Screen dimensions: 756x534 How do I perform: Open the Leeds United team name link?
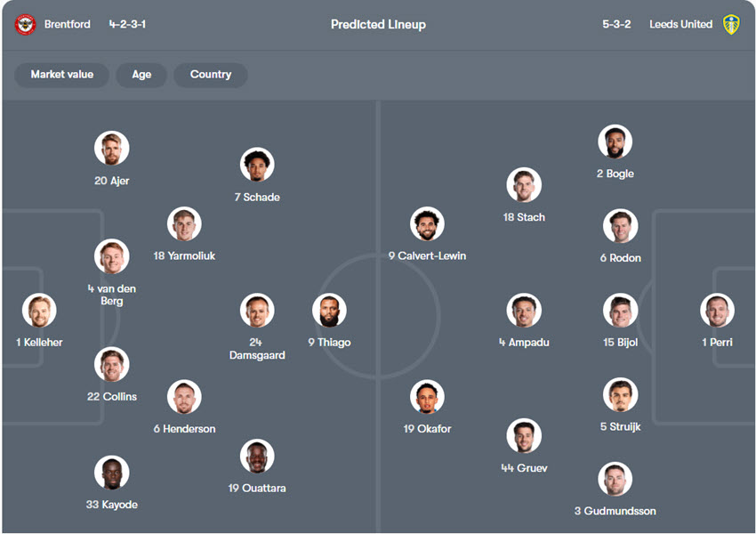pos(680,25)
